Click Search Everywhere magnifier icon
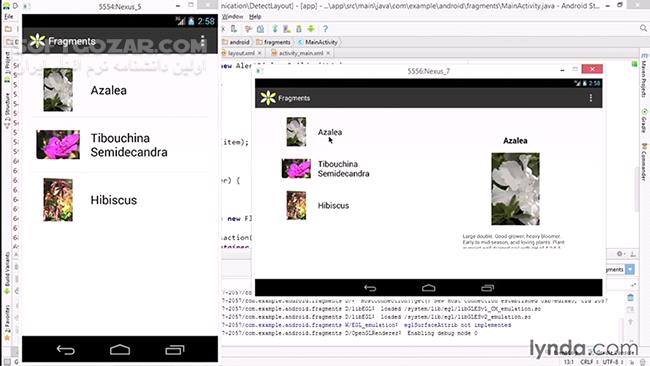The height and width of the screenshot is (366, 650). point(643,28)
